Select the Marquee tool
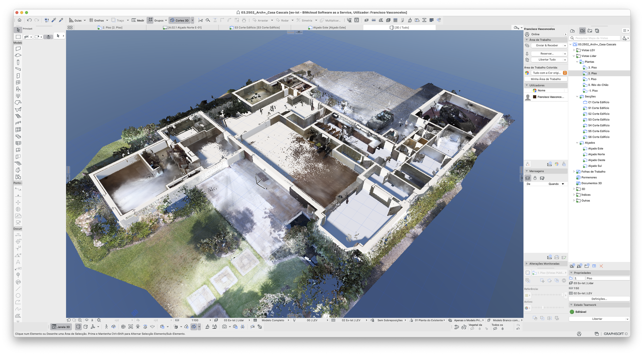 coord(18,37)
